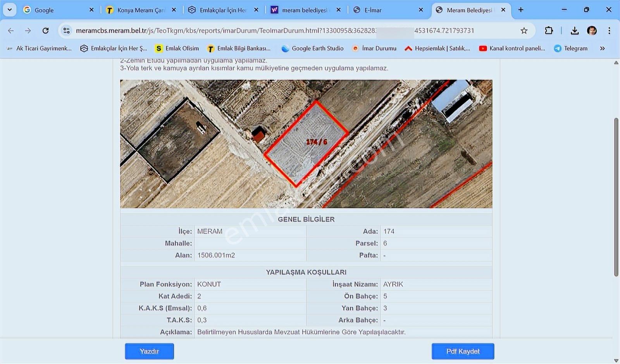Click the GENEL BİLGİLER section header
Viewport: 620px width, 364px height.
(x=306, y=219)
